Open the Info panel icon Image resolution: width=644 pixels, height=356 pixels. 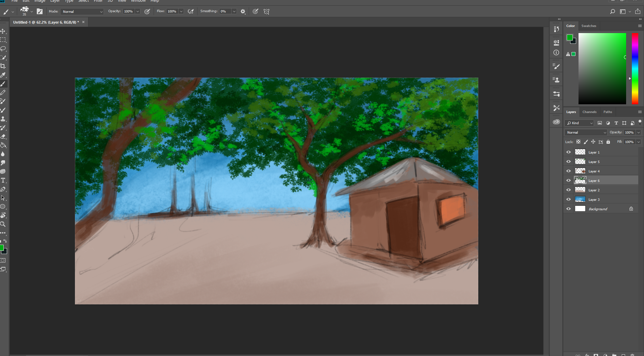click(x=556, y=53)
